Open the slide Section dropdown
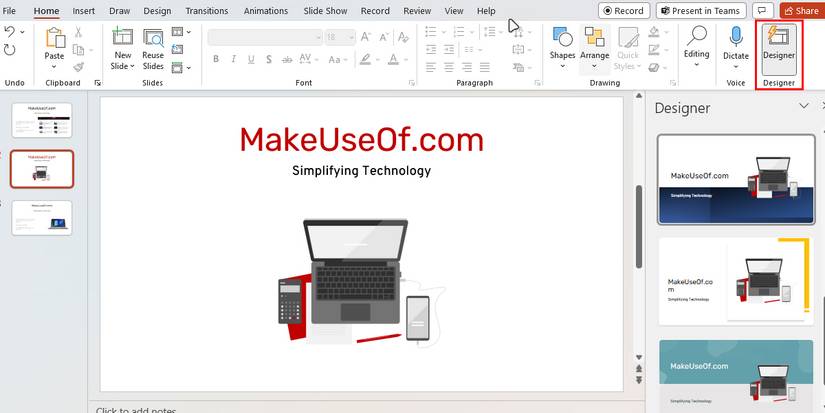 tap(180, 67)
